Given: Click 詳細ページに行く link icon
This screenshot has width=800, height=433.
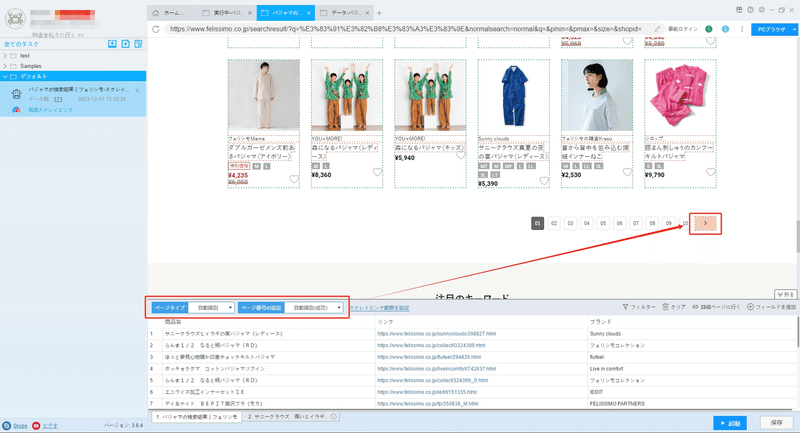Looking at the screenshot, I should (716, 307).
